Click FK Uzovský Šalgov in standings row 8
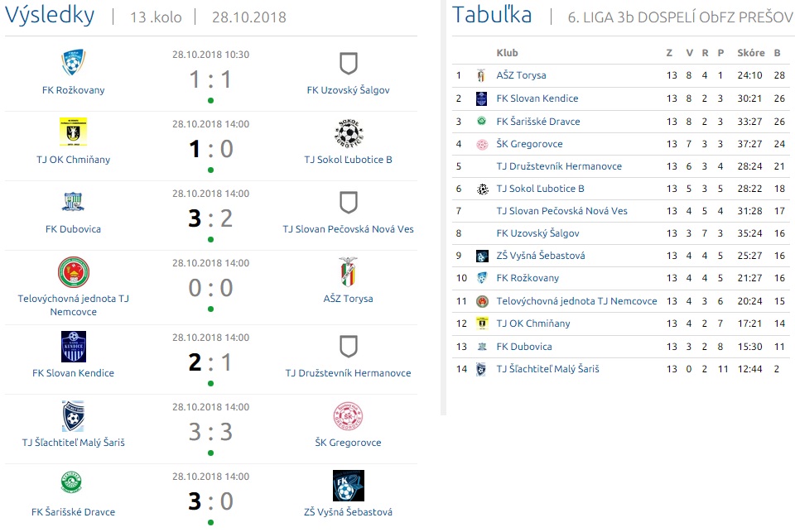Screen dimensions: 795x532 tap(537, 233)
